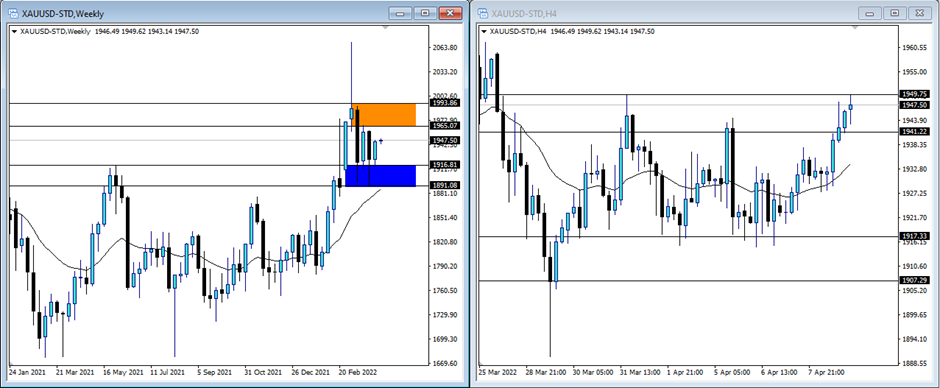Image resolution: width=940 pixels, height=388 pixels.
Task: Click the 1669.60 value on Weekly price scale
Action: (x=445, y=363)
